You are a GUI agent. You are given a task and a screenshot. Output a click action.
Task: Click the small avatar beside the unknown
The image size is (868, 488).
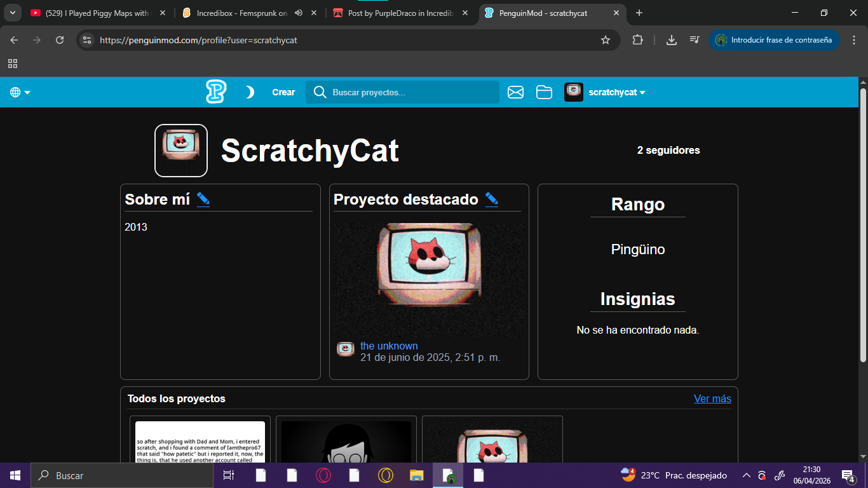pos(346,349)
